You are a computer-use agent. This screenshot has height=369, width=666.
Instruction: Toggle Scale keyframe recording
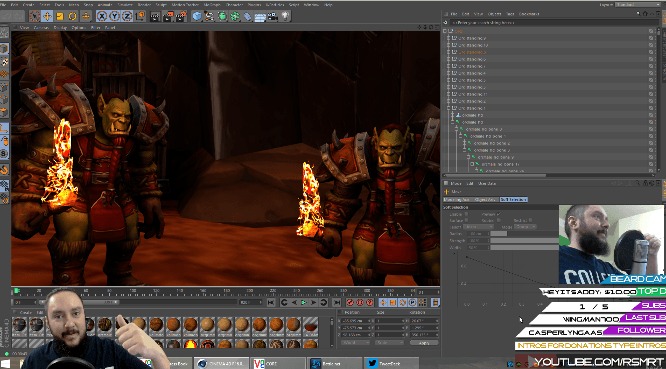393,302
